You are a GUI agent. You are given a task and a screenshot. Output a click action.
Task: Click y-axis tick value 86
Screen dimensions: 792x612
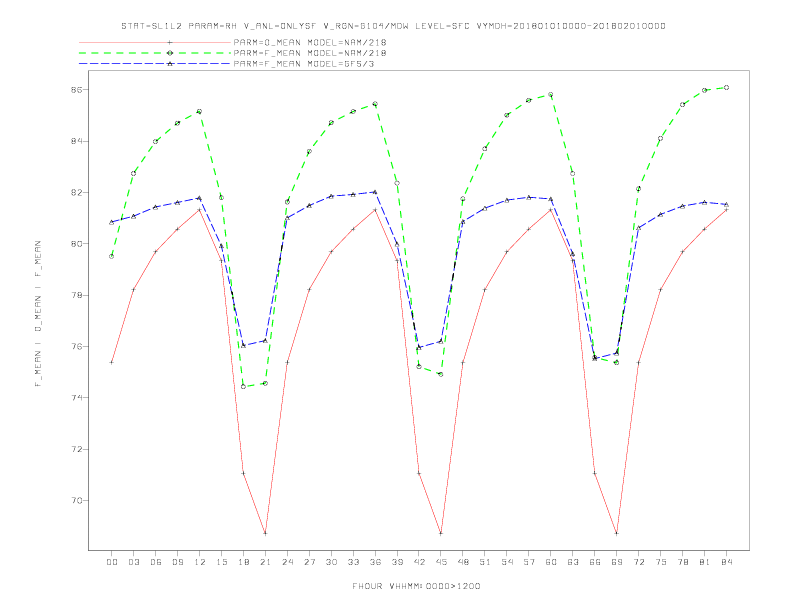77,89
